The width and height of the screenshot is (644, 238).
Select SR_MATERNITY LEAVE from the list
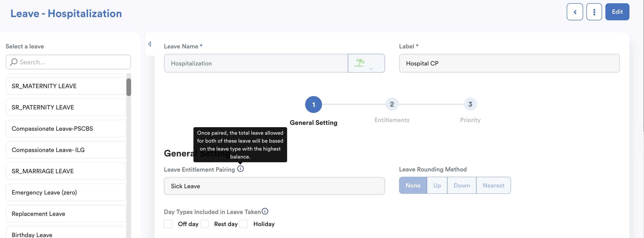click(x=66, y=86)
